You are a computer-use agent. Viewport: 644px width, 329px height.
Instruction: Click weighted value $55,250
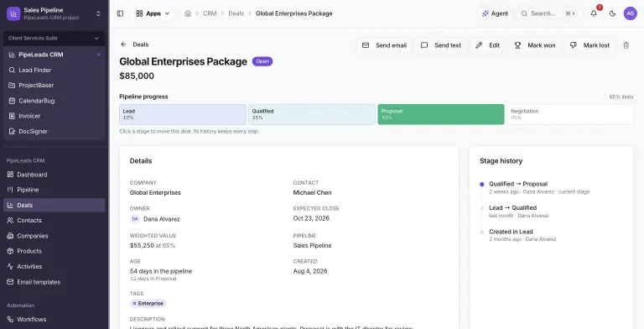(x=142, y=246)
